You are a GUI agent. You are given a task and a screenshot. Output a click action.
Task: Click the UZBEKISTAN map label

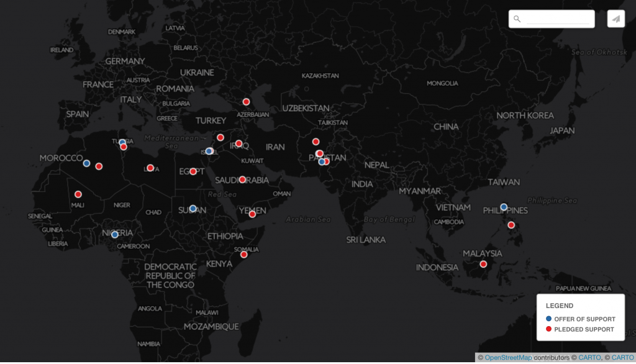click(x=306, y=108)
